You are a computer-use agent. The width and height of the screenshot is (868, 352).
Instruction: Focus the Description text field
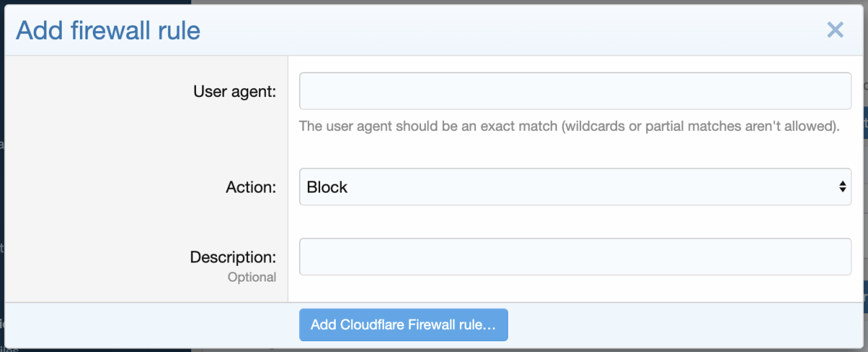tap(574, 256)
